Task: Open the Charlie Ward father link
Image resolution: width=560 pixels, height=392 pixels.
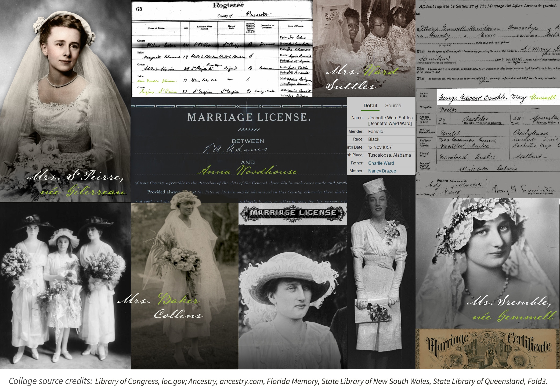Action: coord(381,163)
